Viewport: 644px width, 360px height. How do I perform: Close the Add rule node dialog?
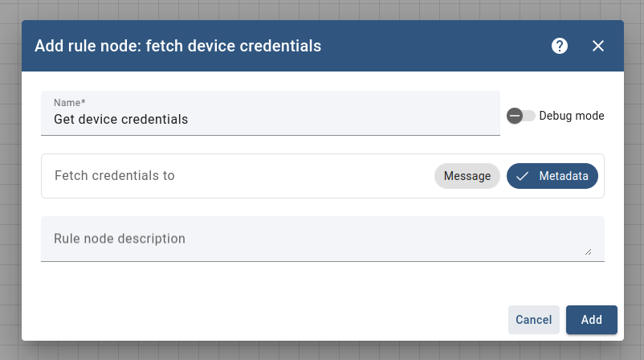pos(598,46)
